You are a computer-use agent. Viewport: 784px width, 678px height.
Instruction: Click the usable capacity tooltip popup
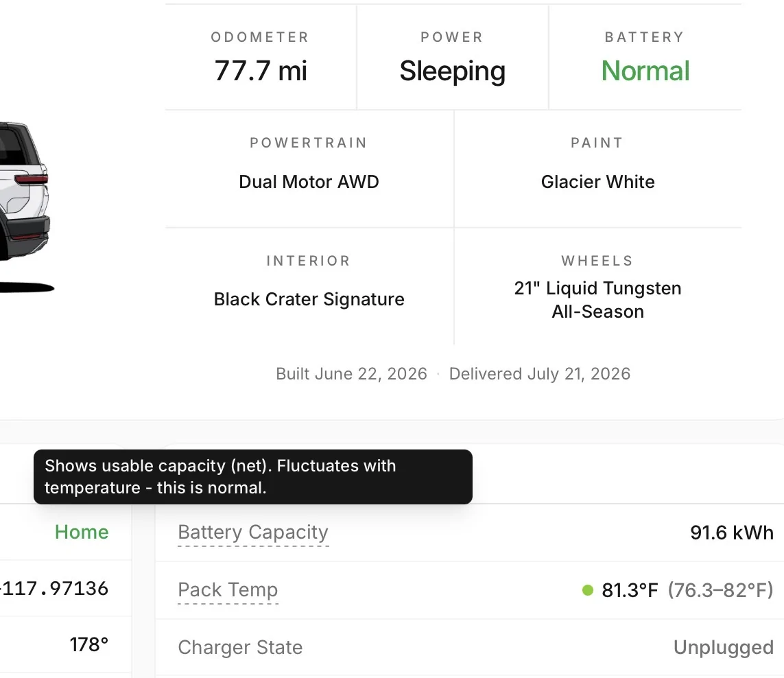[x=253, y=477]
